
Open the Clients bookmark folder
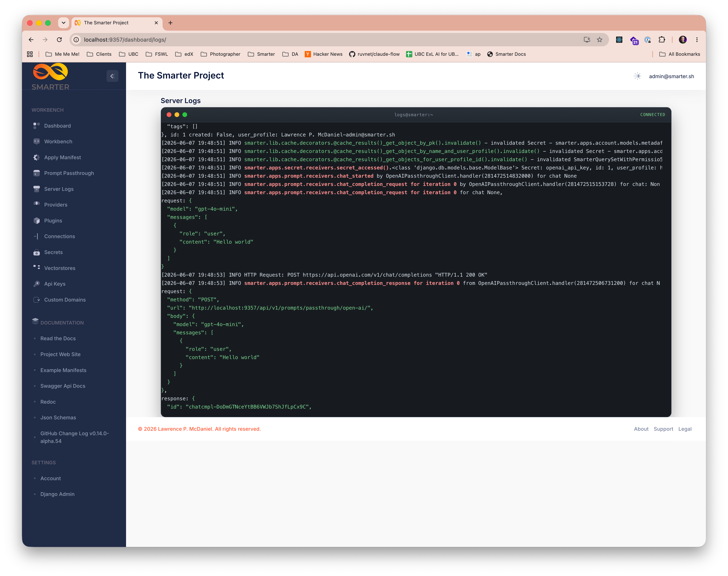(x=99, y=54)
